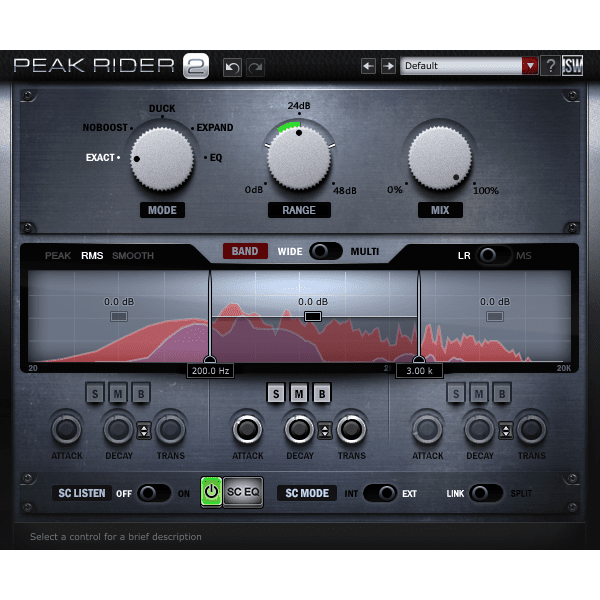Toggle the SC LISTEN off/on switch
This screenshot has width=600, height=600.
[x=154, y=493]
